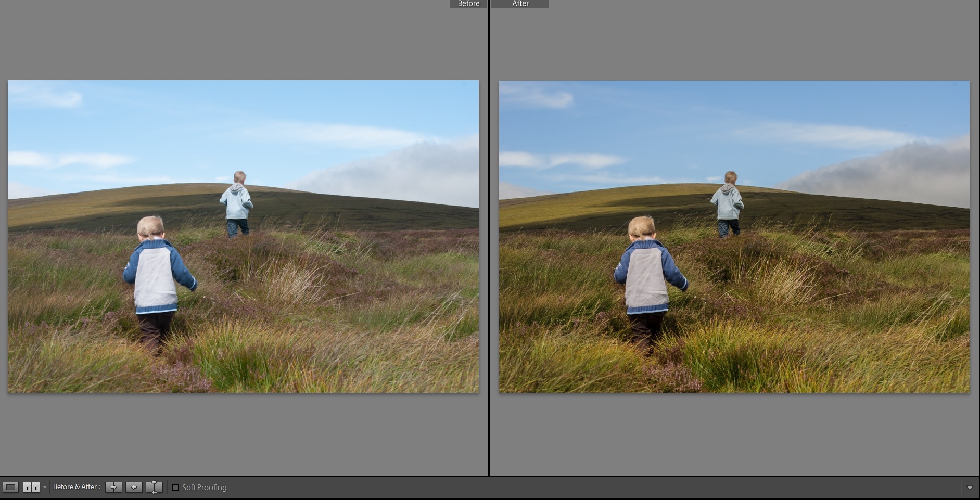The height and width of the screenshot is (500, 980).
Task: Click the After label tab
Action: click(x=520, y=4)
